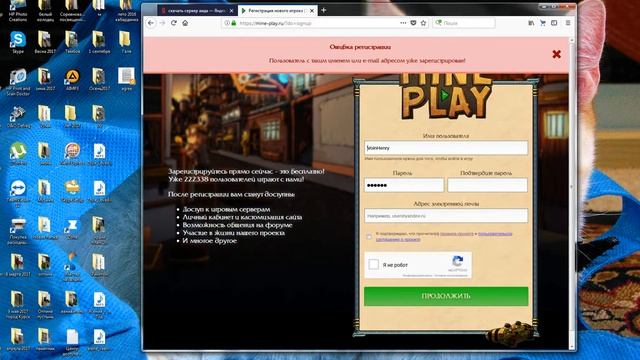
Task: Click the email address field
Action: click(x=446, y=216)
